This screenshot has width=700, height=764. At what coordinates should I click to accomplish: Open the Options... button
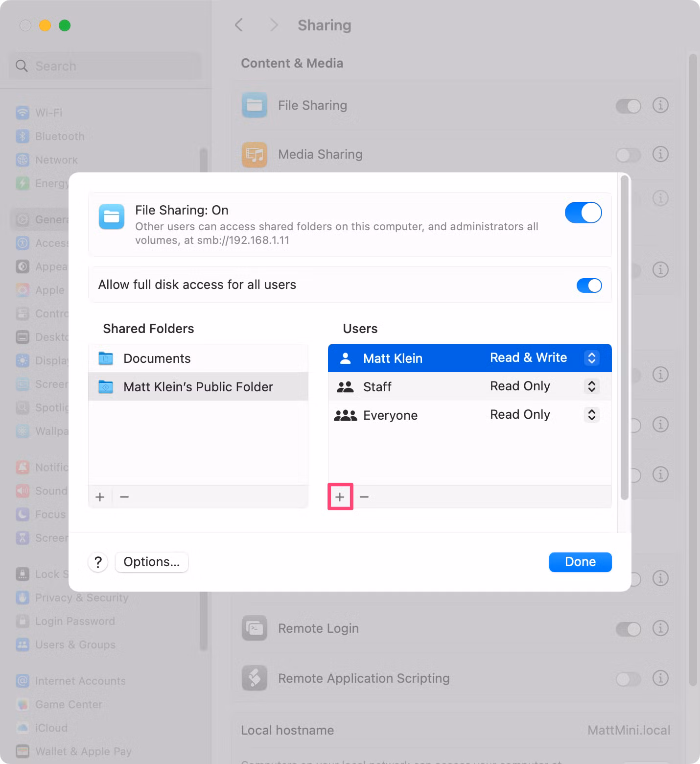coord(152,562)
